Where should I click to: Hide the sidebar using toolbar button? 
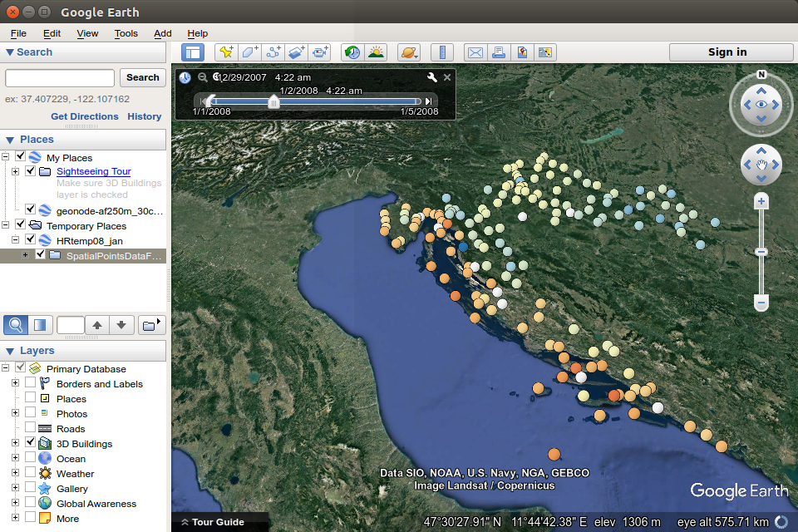coord(194,52)
